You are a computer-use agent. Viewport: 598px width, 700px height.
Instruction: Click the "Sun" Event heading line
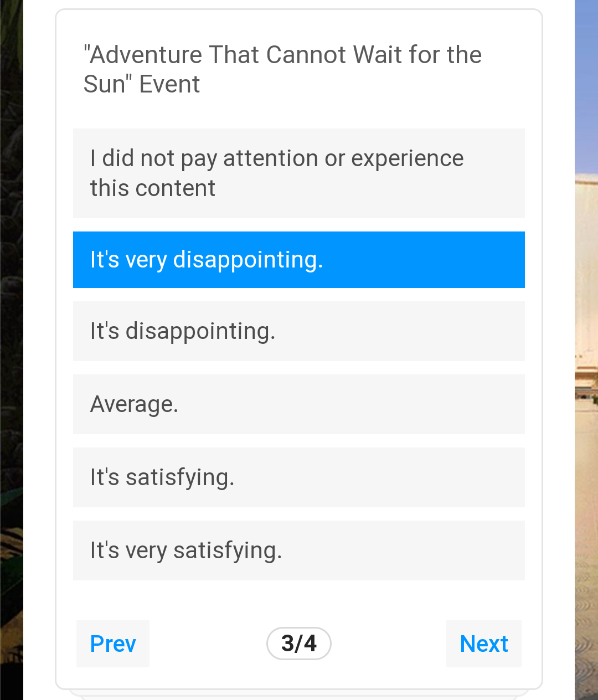[142, 84]
